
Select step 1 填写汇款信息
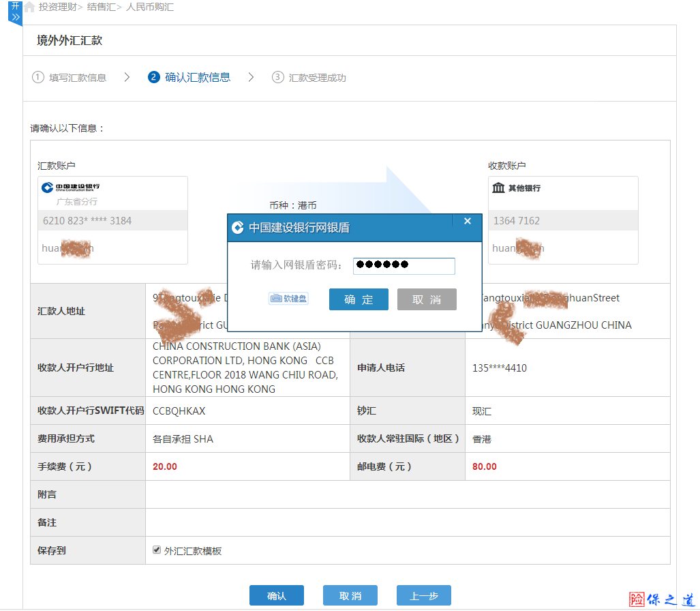70,78
